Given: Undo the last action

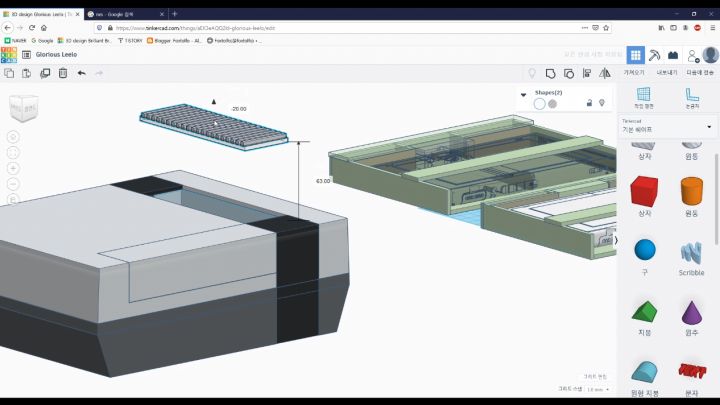Looking at the screenshot, I should pyautogui.click(x=81, y=73).
